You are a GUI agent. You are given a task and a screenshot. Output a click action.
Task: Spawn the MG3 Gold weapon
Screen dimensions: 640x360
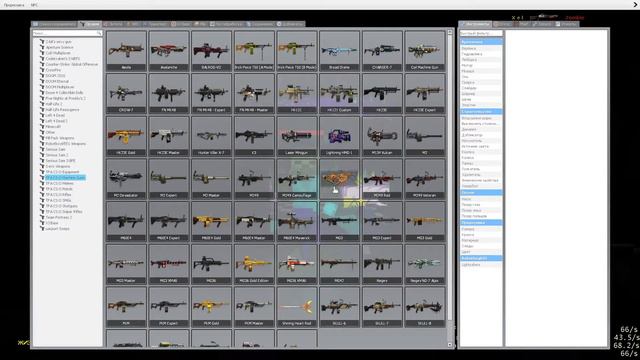(x=424, y=222)
